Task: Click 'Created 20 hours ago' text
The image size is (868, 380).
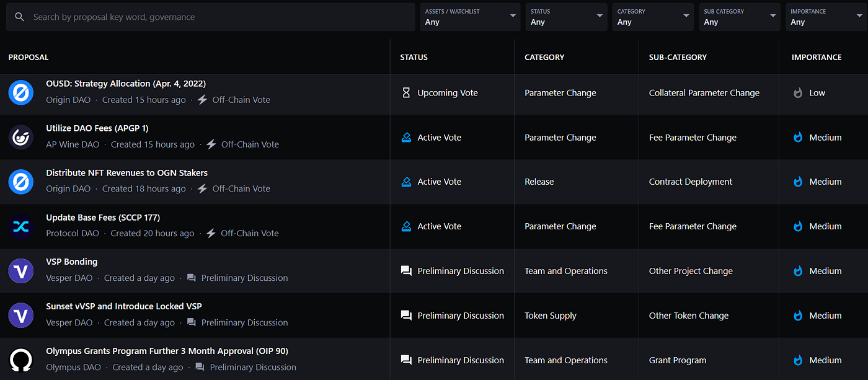Action: [153, 234]
